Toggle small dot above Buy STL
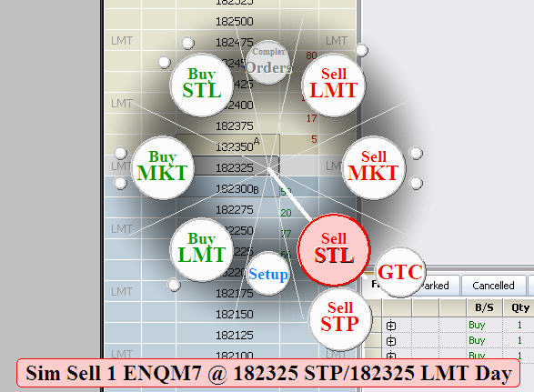The height and width of the screenshot is (392, 534). [187, 44]
